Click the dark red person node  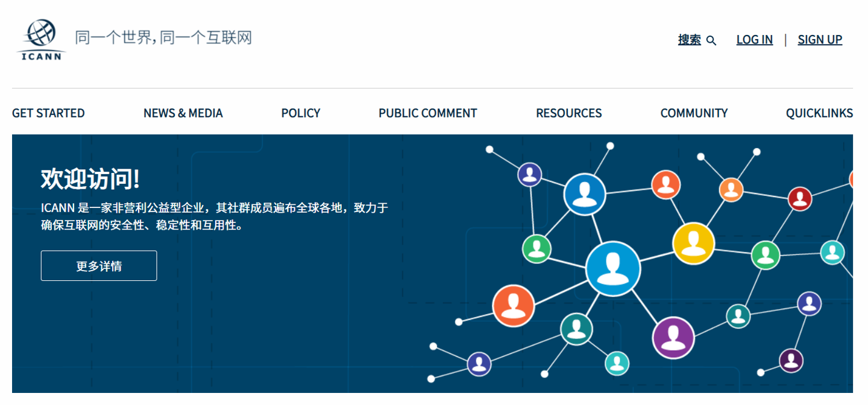800,199
